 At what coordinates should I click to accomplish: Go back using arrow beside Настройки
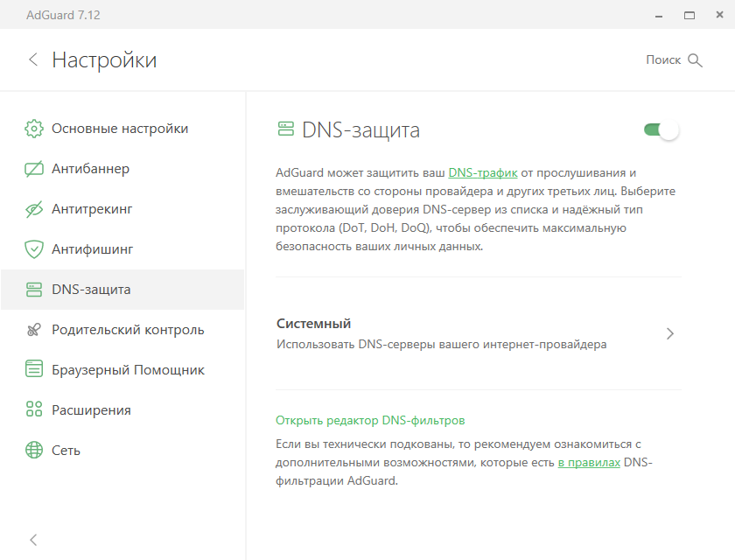pyautogui.click(x=33, y=59)
